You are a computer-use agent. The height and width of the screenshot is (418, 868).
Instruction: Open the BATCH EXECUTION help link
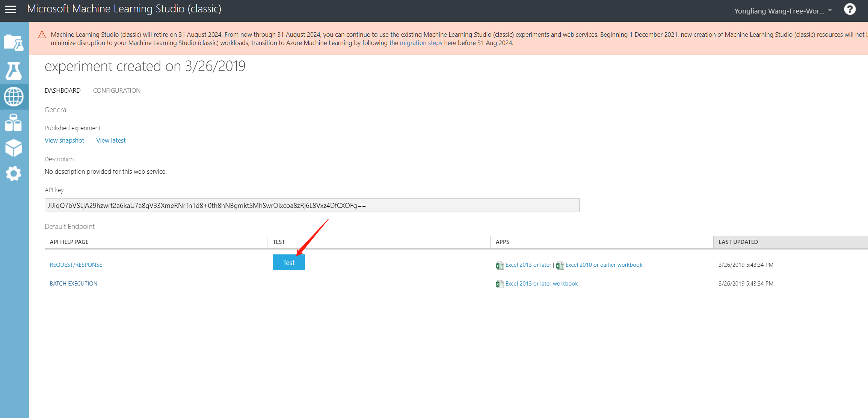point(74,284)
